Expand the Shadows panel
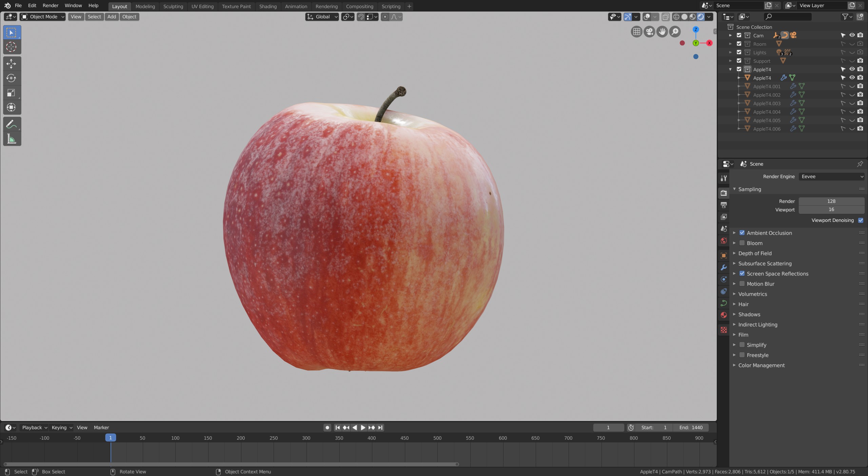Image resolution: width=868 pixels, height=476 pixels. (749, 314)
